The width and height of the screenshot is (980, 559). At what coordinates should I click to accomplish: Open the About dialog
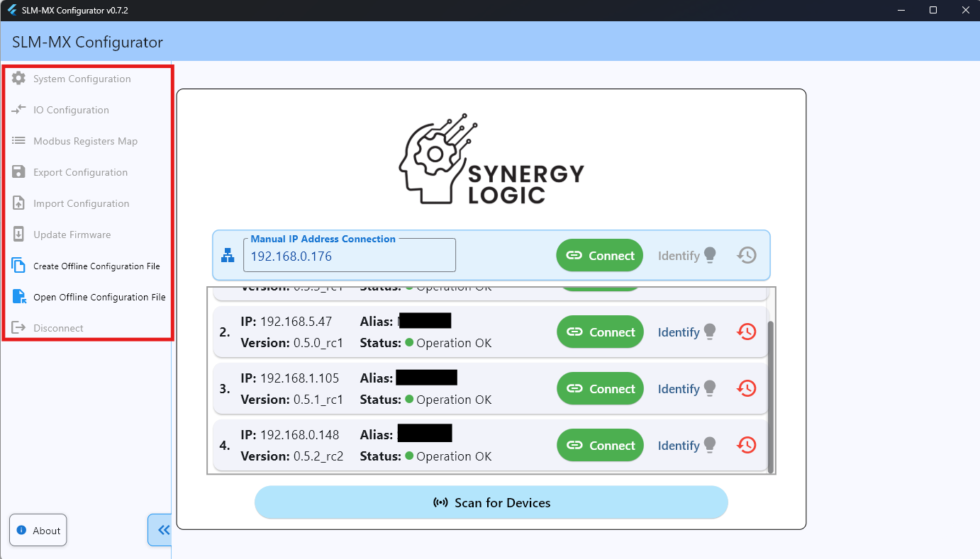pyautogui.click(x=38, y=531)
